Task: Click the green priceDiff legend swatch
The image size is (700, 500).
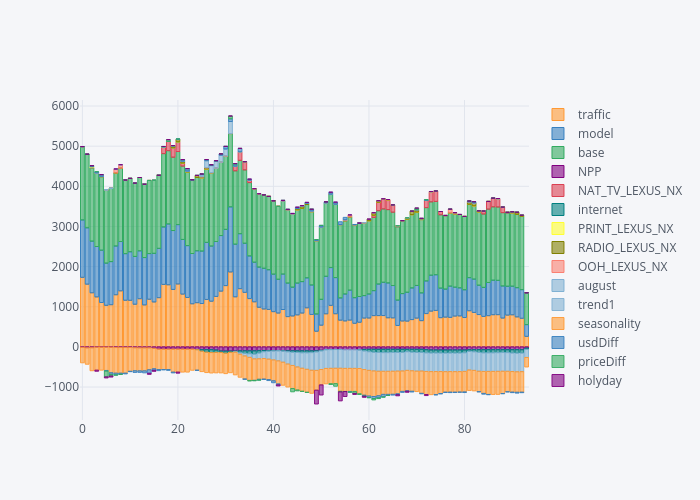Action: pos(558,361)
